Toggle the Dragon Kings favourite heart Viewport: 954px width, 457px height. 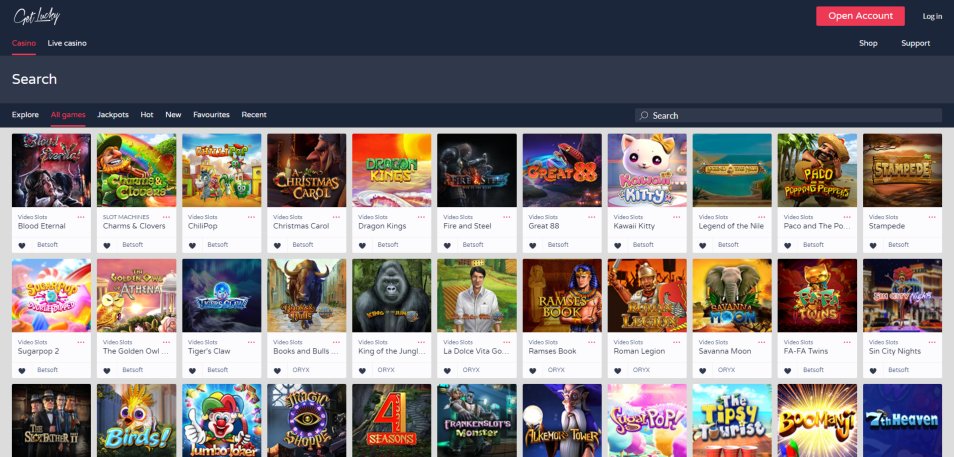pos(363,245)
